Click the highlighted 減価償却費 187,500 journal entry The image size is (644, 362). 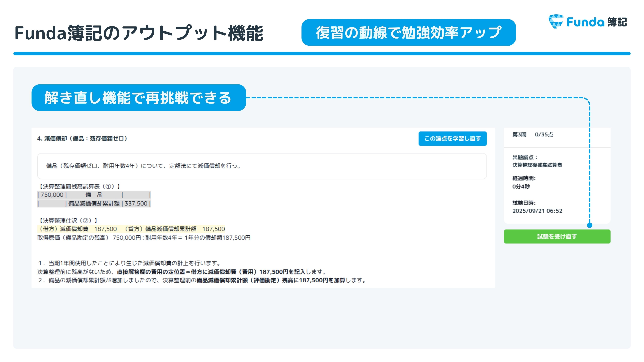click(131, 229)
